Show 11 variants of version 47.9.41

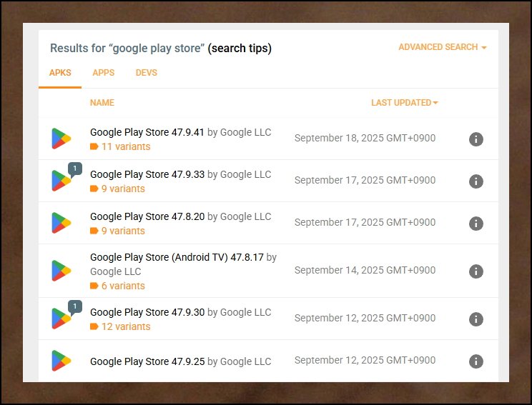point(126,146)
